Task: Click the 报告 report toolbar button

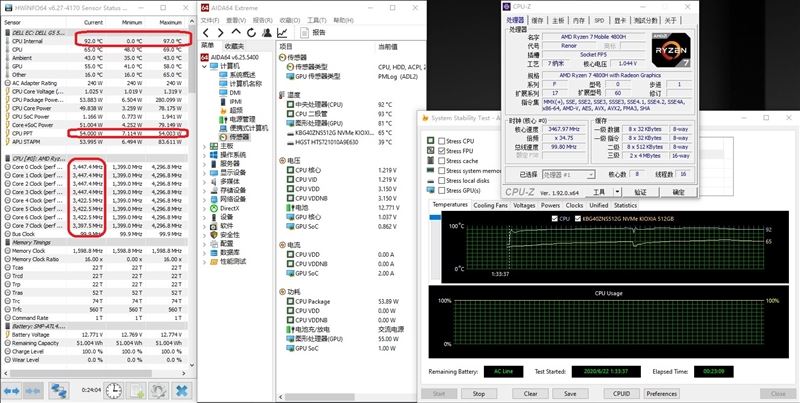Action: click(313, 33)
